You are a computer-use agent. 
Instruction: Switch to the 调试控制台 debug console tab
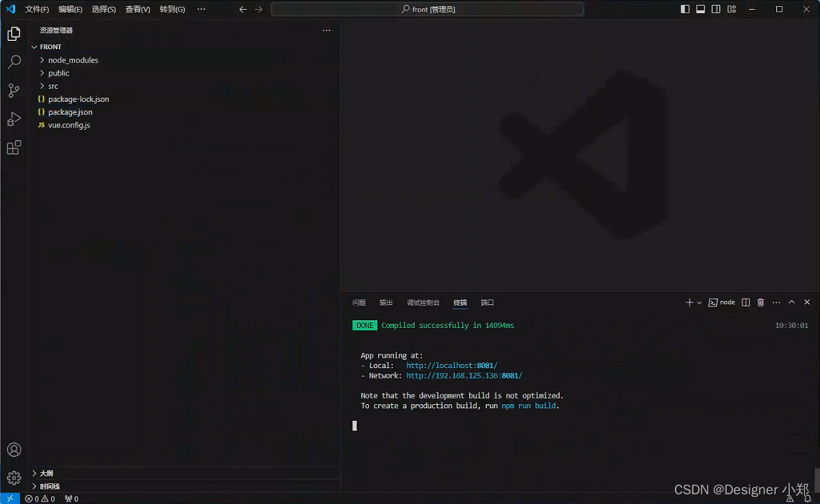(x=423, y=303)
